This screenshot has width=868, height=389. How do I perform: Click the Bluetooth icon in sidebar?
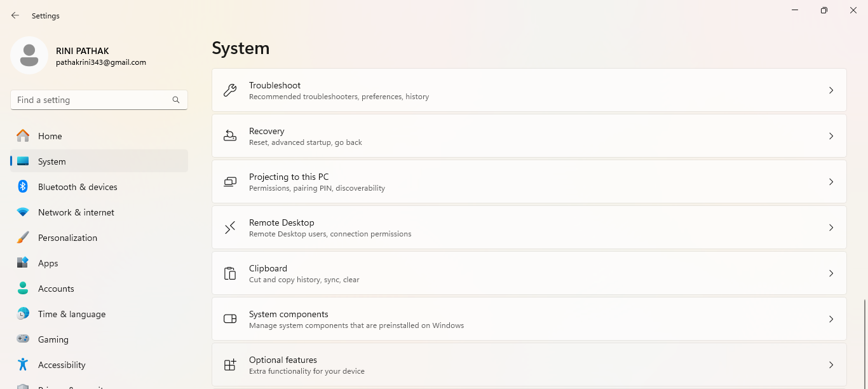[23, 187]
